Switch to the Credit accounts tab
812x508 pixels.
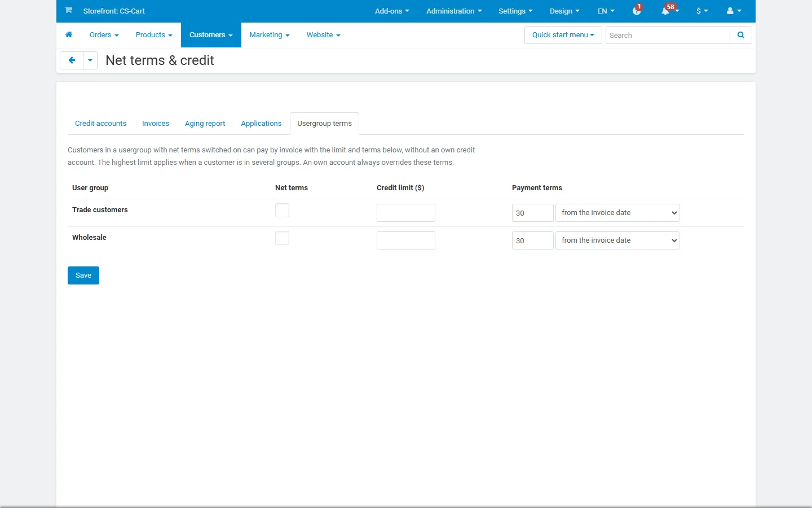[x=100, y=124]
